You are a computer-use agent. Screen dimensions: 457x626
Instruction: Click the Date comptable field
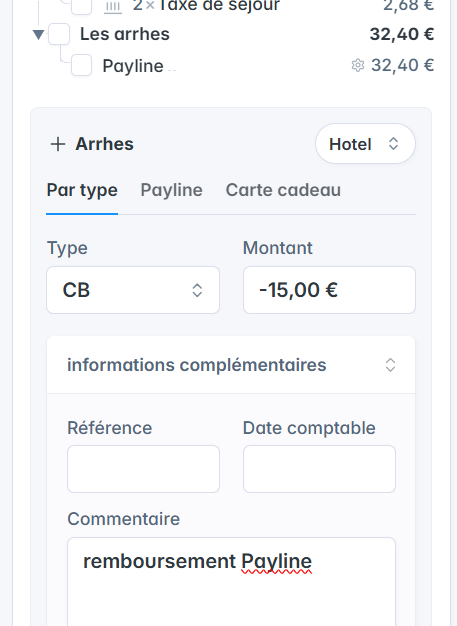[319, 469]
